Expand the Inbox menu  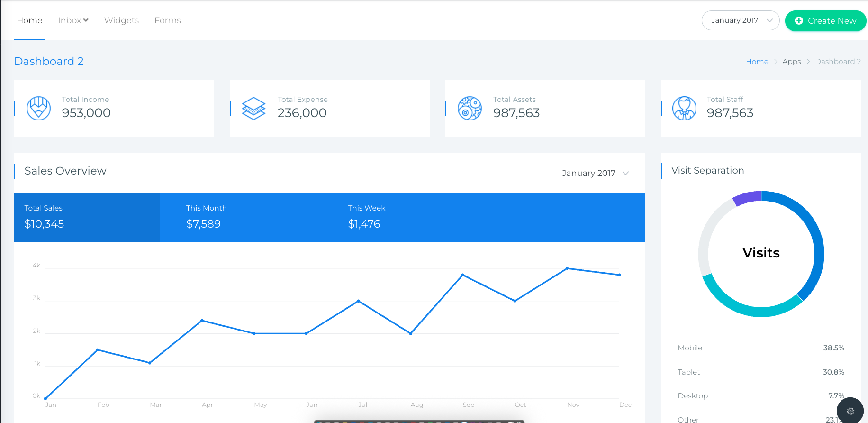(73, 20)
